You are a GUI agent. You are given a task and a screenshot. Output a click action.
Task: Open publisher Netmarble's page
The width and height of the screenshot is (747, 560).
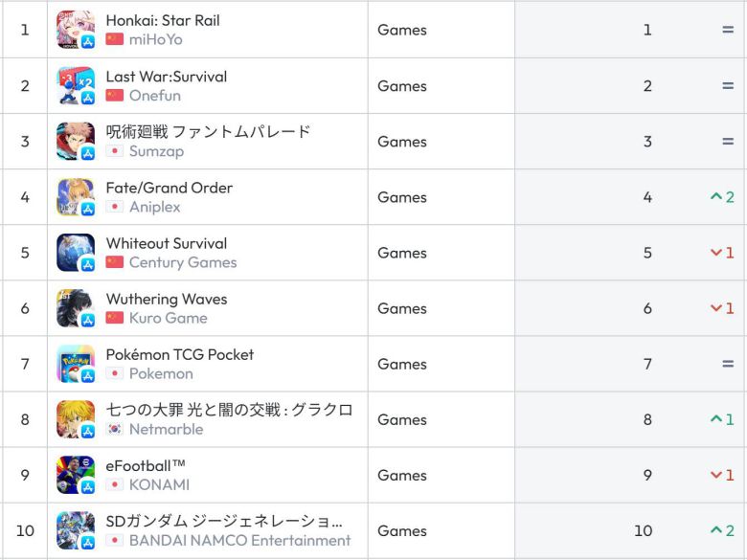(166, 429)
